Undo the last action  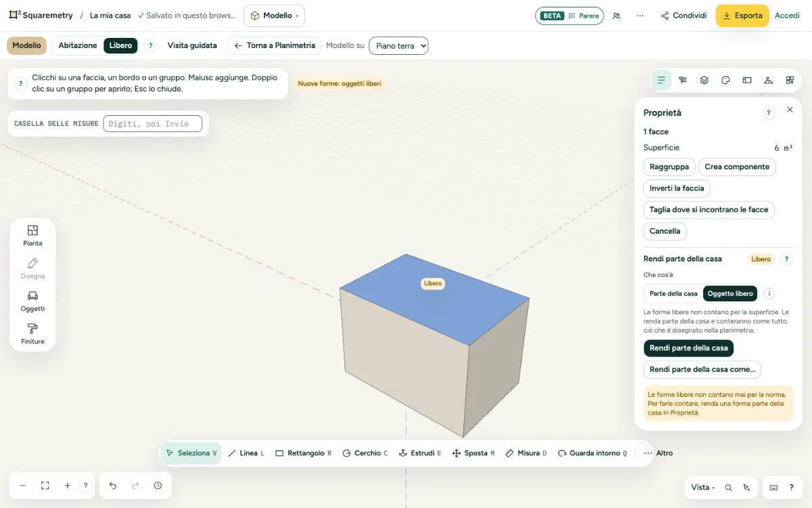click(113, 486)
